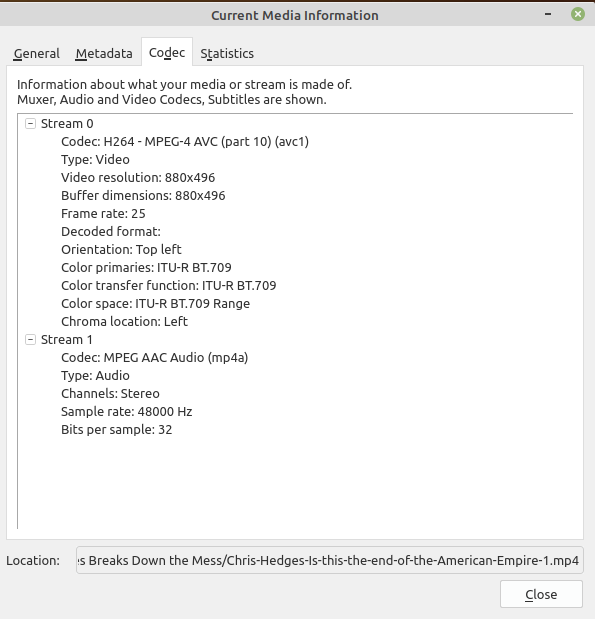This screenshot has width=595, height=619.
Task: Select Video resolution 880x496 row
Action: pos(138,178)
